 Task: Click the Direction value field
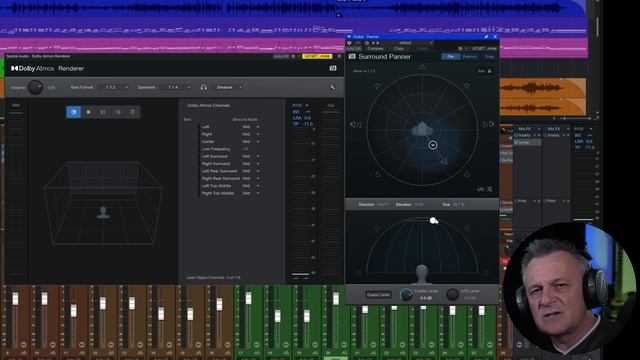click(382, 204)
